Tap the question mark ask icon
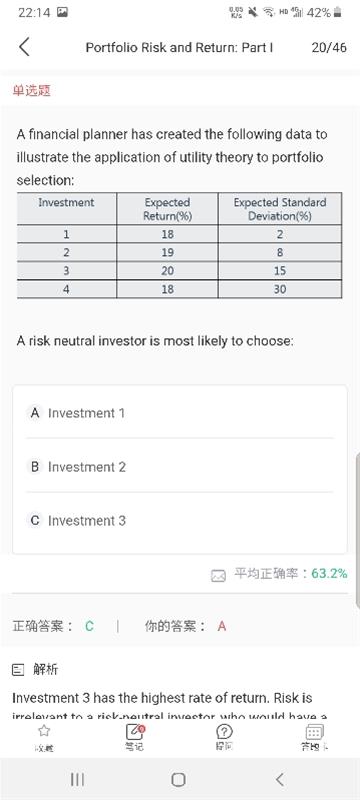The width and height of the screenshot is (360, 800). coord(224,732)
